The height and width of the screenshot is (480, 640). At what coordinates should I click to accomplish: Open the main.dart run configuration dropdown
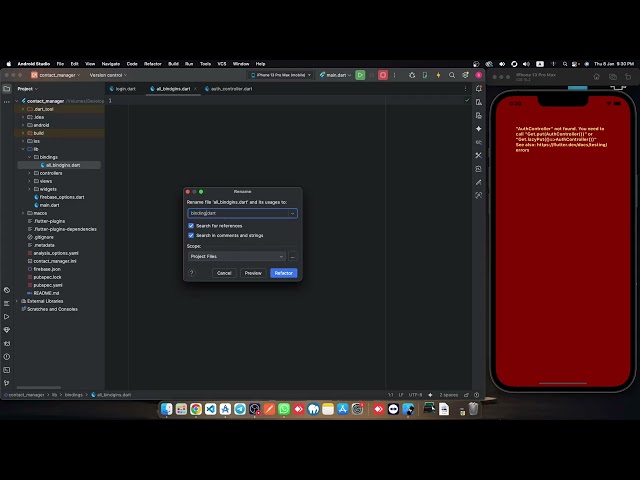click(335, 75)
